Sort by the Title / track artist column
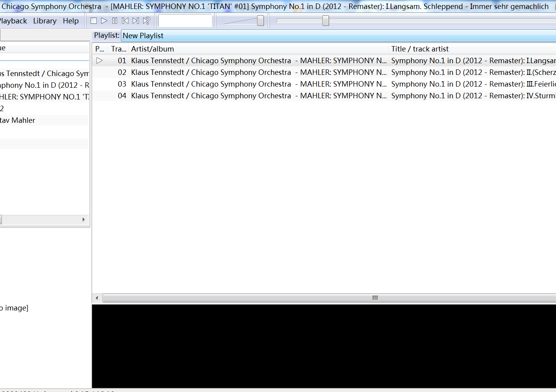 (x=419, y=49)
